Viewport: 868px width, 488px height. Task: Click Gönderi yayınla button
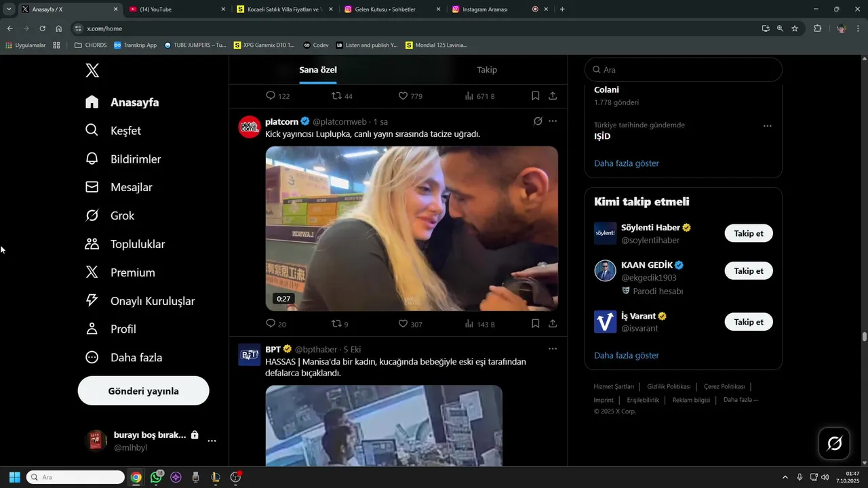tap(144, 391)
